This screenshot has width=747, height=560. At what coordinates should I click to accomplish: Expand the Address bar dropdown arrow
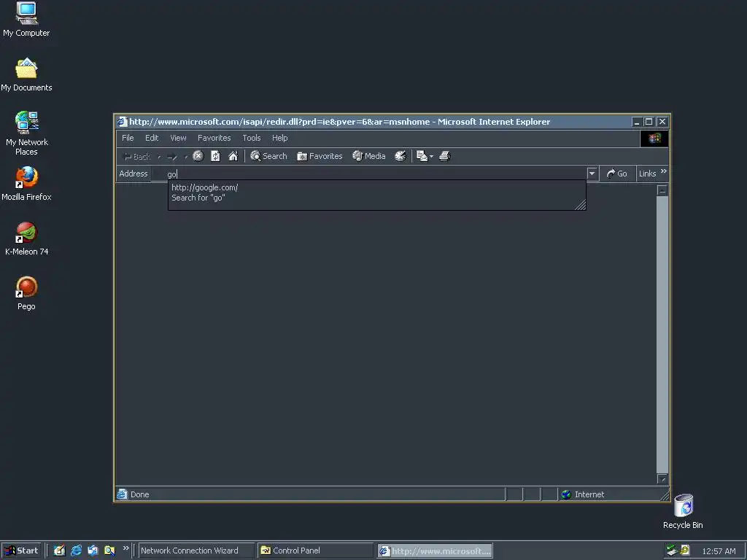pyautogui.click(x=592, y=174)
